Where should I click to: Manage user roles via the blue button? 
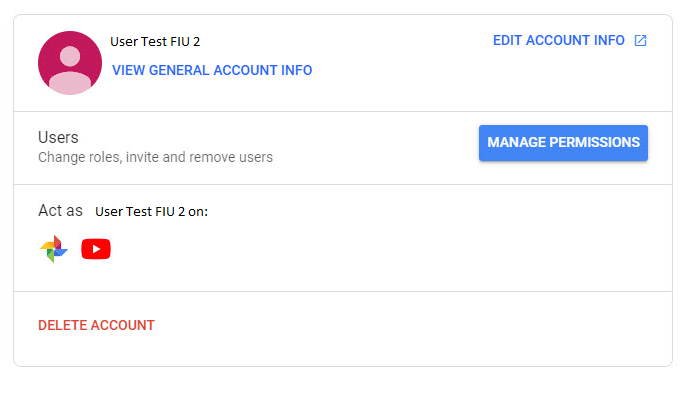click(x=563, y=143)
